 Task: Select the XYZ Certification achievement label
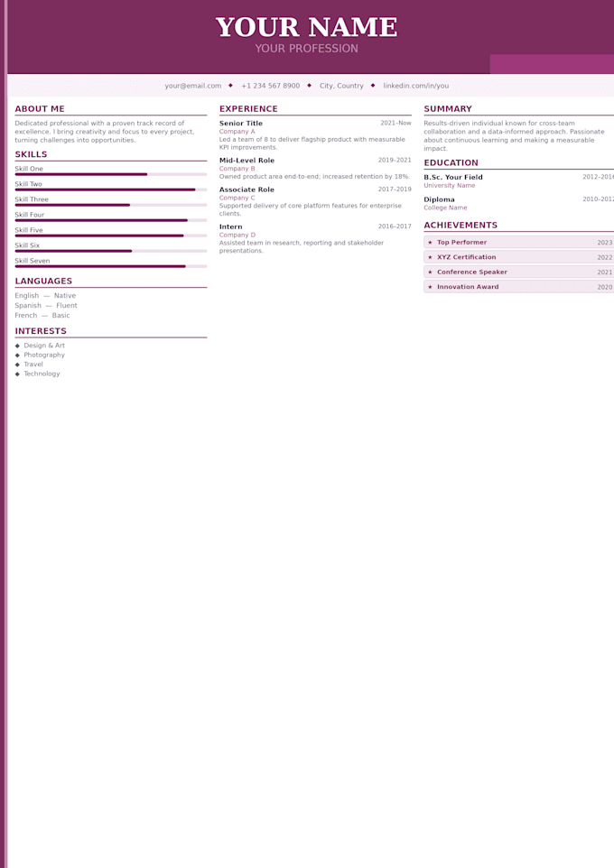click(467, 257)
